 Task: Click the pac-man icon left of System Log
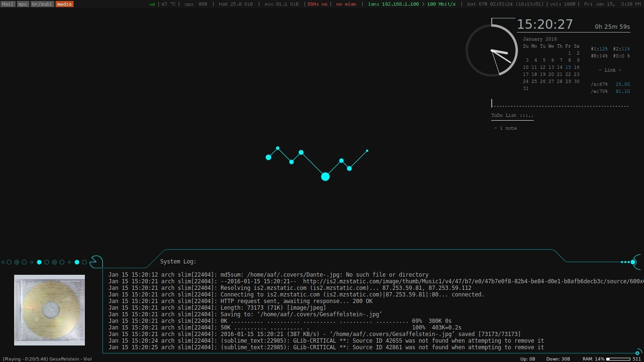tap(96, 262)
